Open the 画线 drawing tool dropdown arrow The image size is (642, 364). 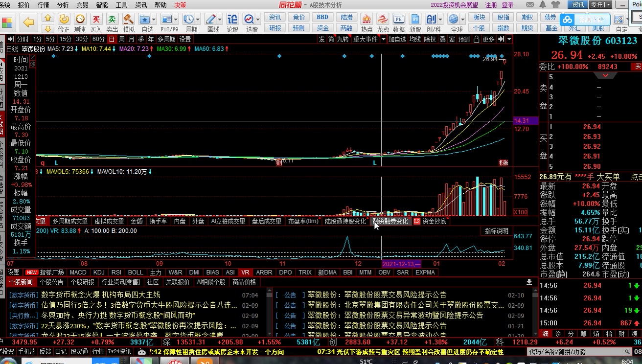point(220,20)
